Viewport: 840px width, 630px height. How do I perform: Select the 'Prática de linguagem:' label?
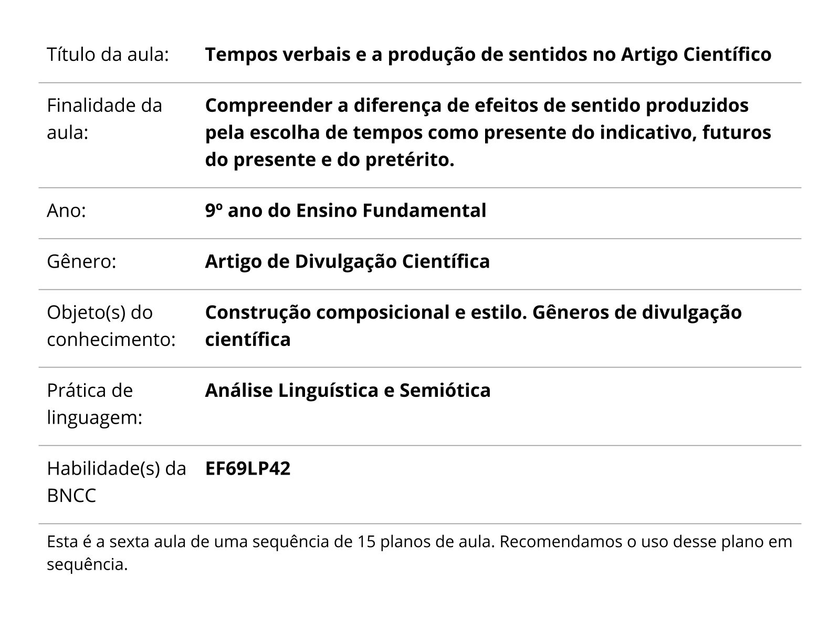95,404
